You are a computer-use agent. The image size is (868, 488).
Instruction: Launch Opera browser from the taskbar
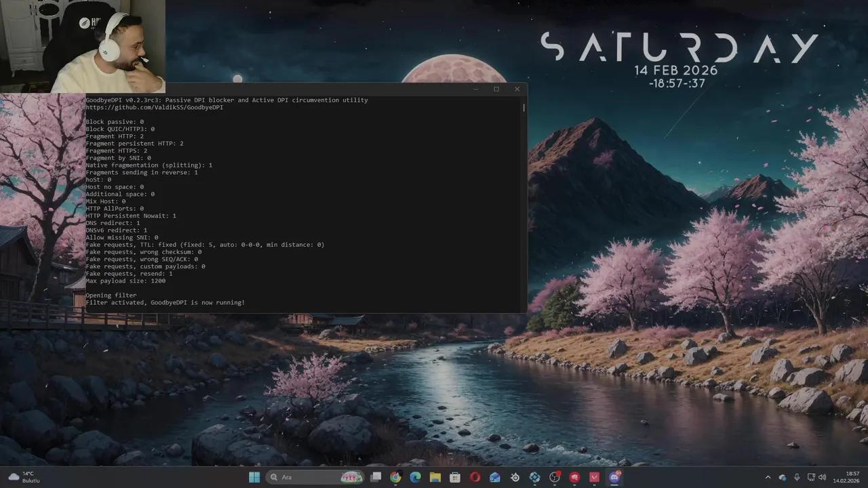[x=475, y=477]
